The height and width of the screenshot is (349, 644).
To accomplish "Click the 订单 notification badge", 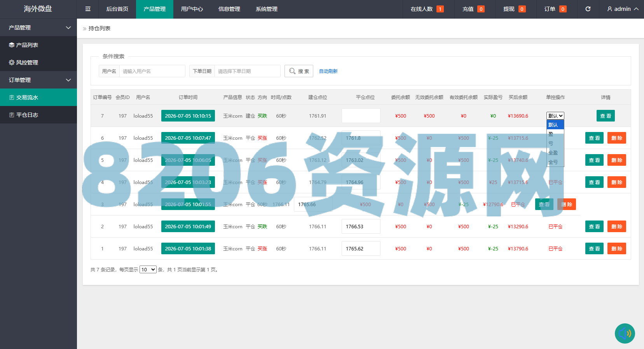I will [563, 9].
